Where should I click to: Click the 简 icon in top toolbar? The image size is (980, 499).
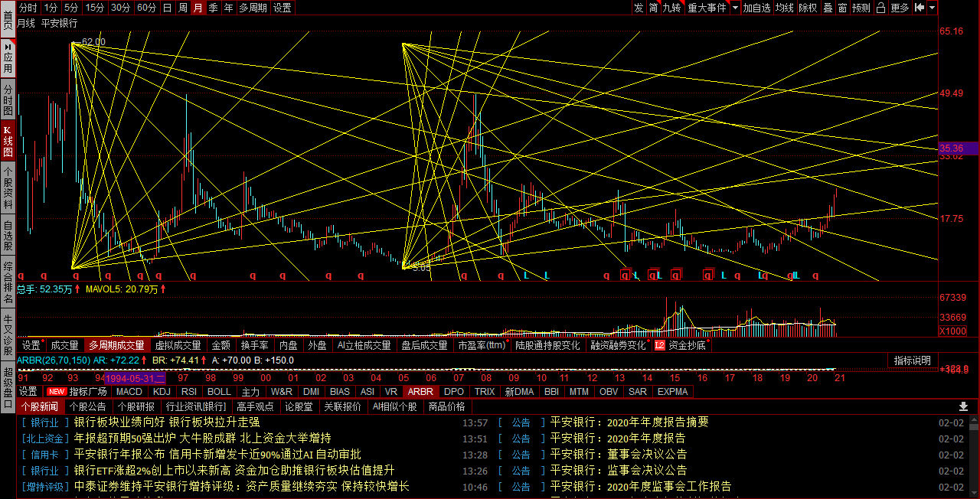click(653, 8)
